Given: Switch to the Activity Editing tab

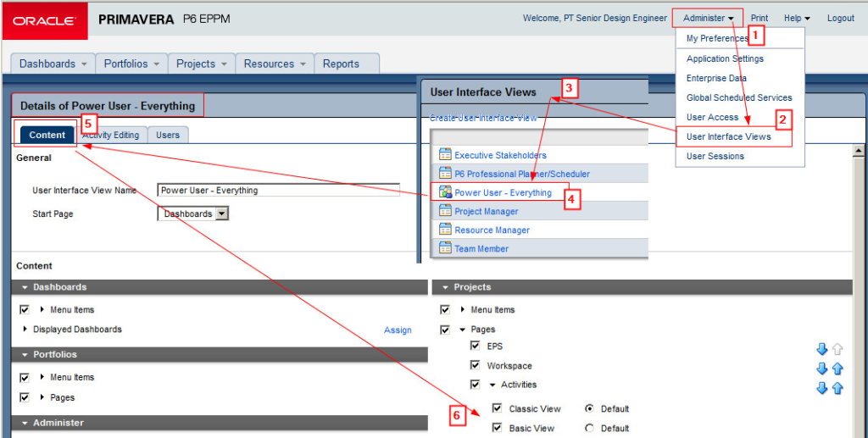Looking at the screenshot, I should [x=112, y=135].
